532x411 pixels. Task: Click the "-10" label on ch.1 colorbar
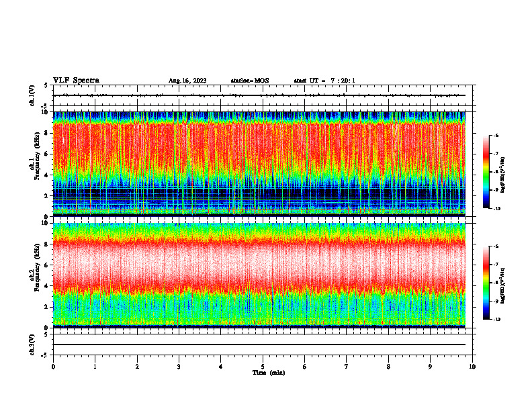click(497, 209)
